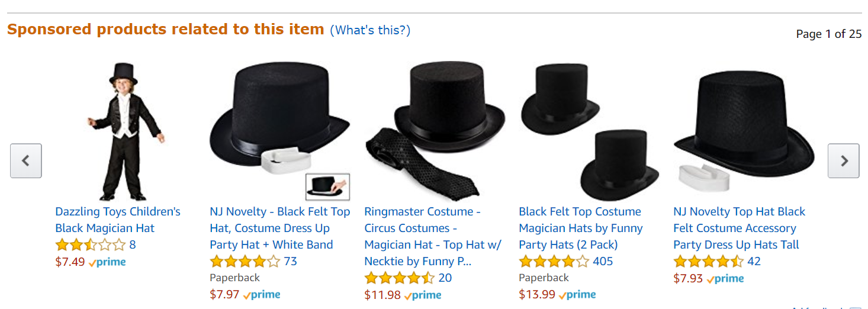This screenshot has width=868, height=309.
Task: Open 2 Pack magician hats star rating
Action: coord(554,261)
